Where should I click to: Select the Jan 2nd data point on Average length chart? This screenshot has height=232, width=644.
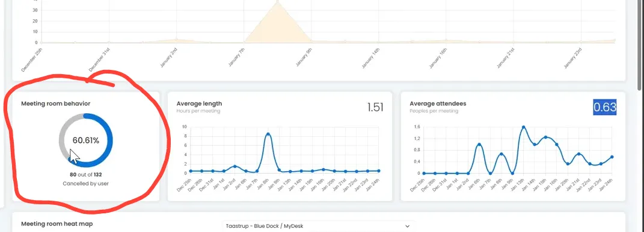tap(235, 166)
